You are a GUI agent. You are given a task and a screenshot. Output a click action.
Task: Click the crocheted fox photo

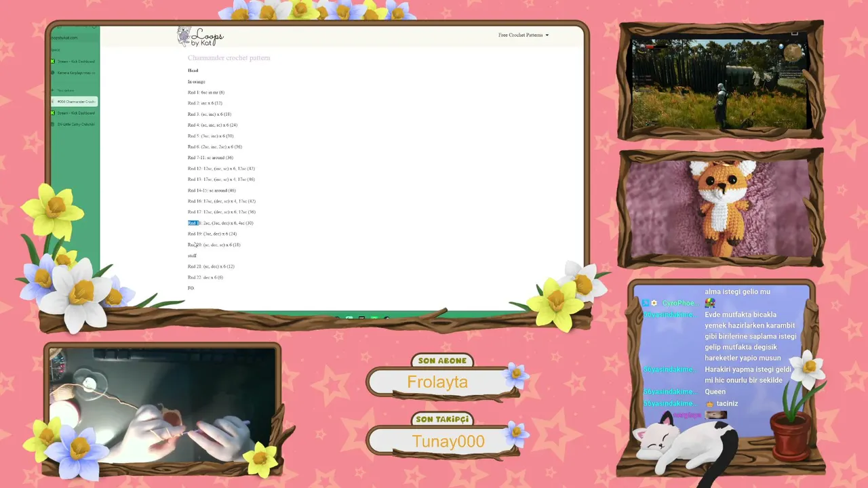click(x=719, y=208)
